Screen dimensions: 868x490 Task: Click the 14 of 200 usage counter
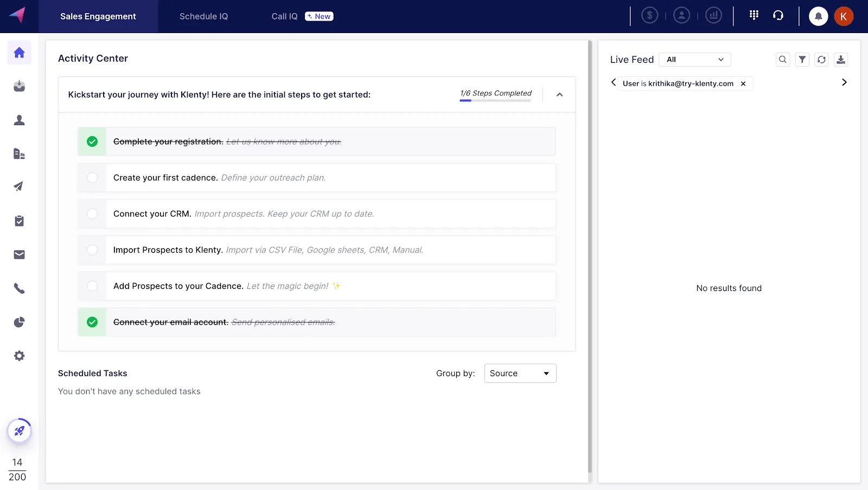(17, 469)
